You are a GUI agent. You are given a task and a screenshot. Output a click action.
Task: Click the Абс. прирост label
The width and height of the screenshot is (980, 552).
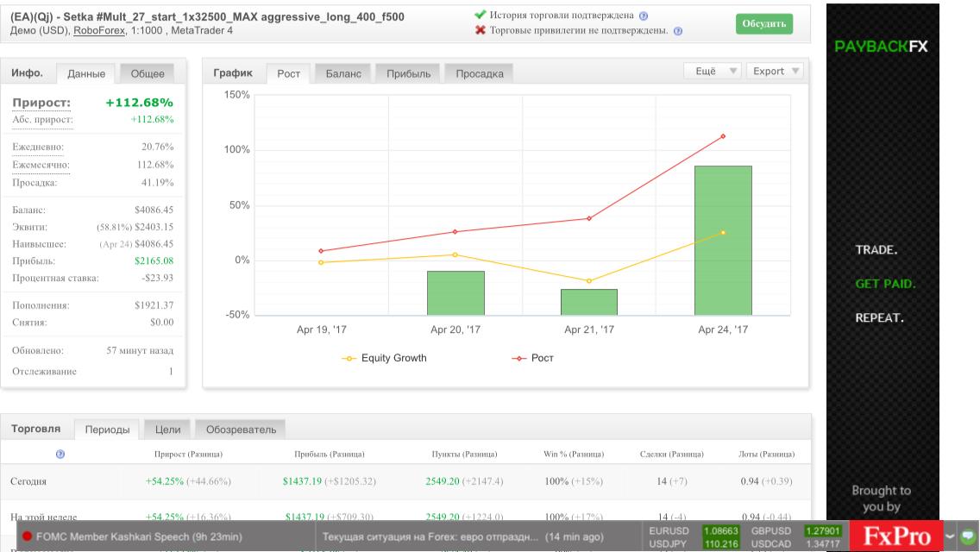coord(42,119)
